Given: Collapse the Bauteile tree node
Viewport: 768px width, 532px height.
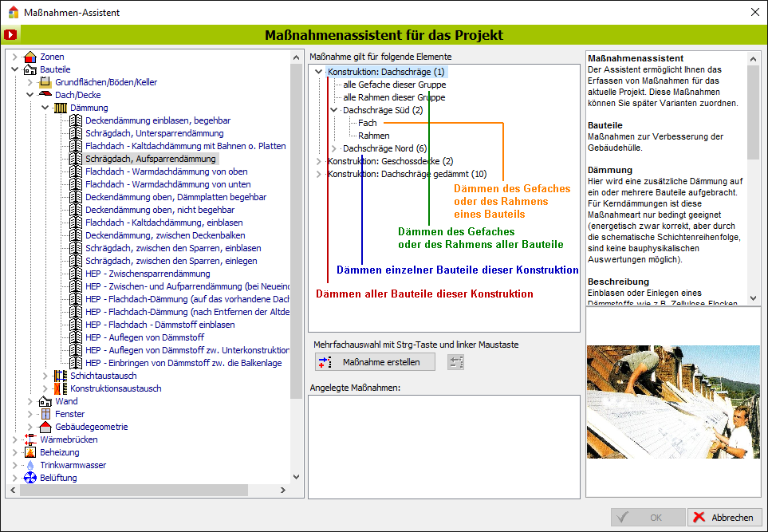Looking at the screenshot, I should [14, 69].
